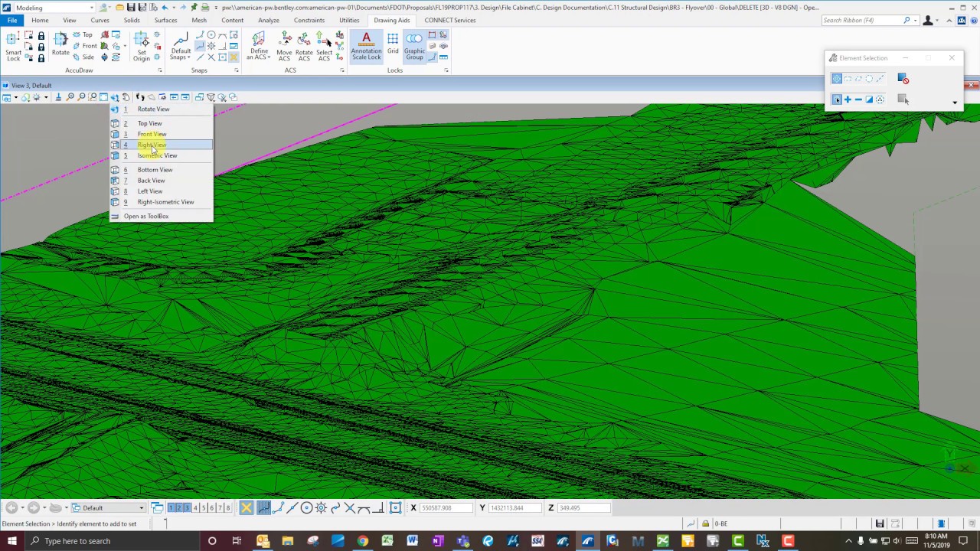Image resolution: width=980 pixels, height=551 pixels.
Task: Click taskbar search box
Action: 113,541
